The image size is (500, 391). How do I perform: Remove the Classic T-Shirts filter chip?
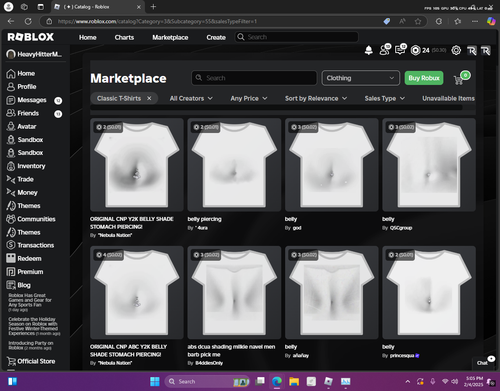pyautogui.click(x=149, y=98)
